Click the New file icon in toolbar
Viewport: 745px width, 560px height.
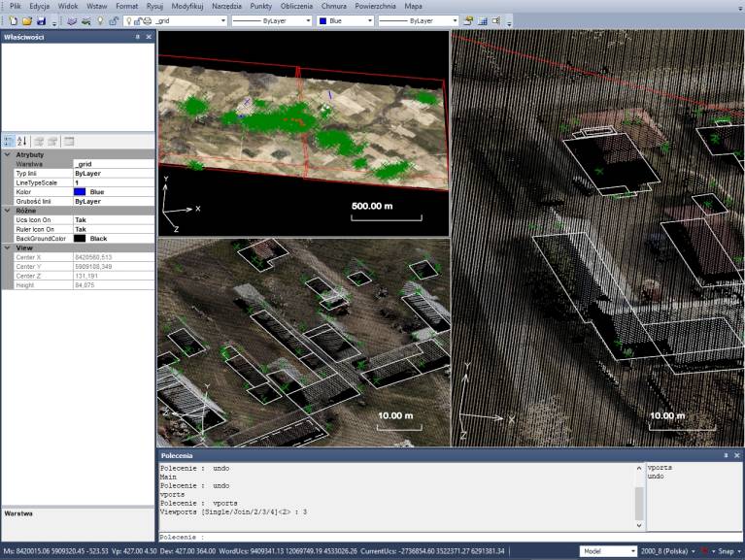tap(13, 20)
